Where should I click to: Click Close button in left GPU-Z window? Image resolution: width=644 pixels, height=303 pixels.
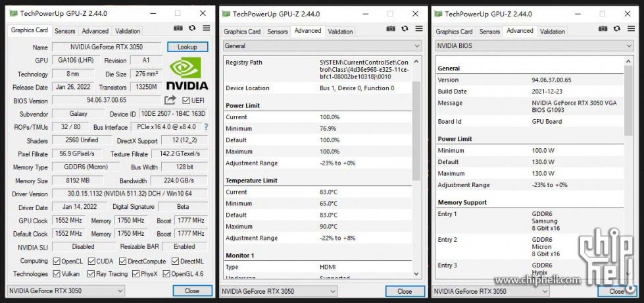click(x=192, y=290)
